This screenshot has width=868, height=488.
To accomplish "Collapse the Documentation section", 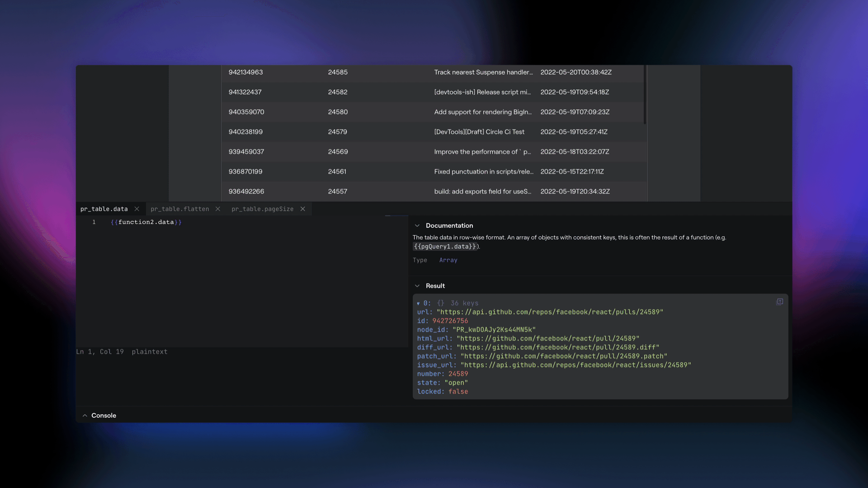I will tap(417, 225).
